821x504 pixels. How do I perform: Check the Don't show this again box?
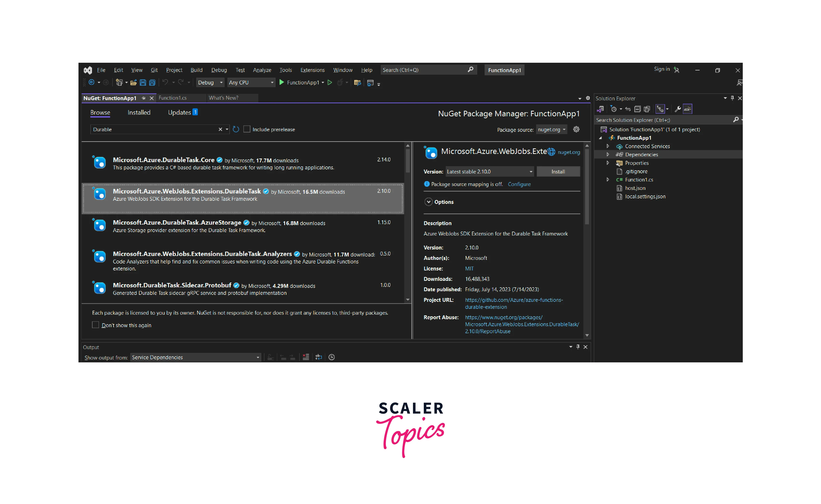tap(95, 325)
